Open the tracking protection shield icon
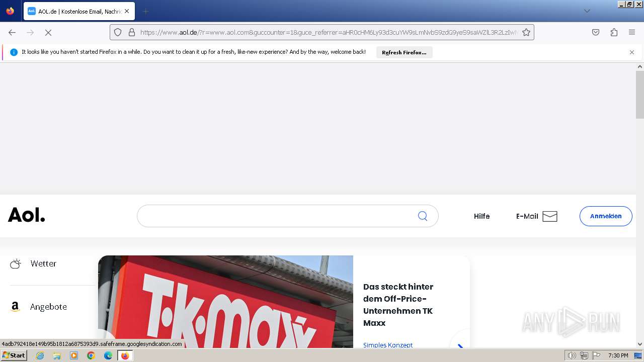Image resolution: width=644 pixels, height=362 pixels. pos(118,32)
